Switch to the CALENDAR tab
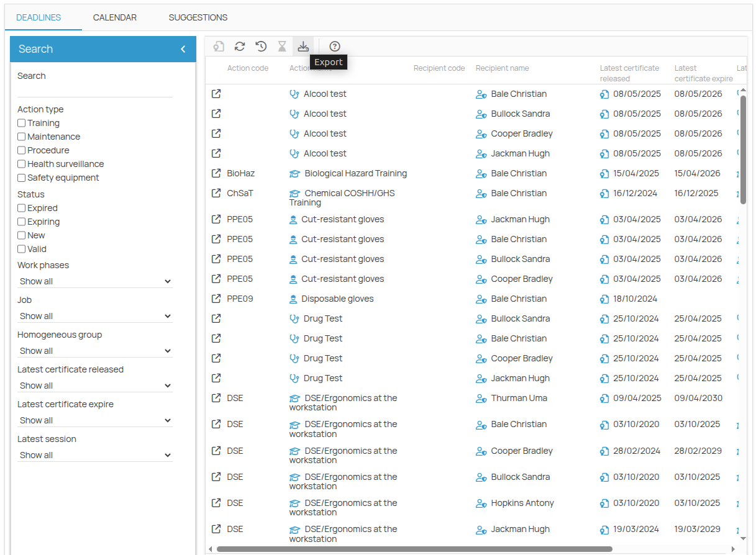This screenshot has height=555, width=756. (x=114, y=17)
